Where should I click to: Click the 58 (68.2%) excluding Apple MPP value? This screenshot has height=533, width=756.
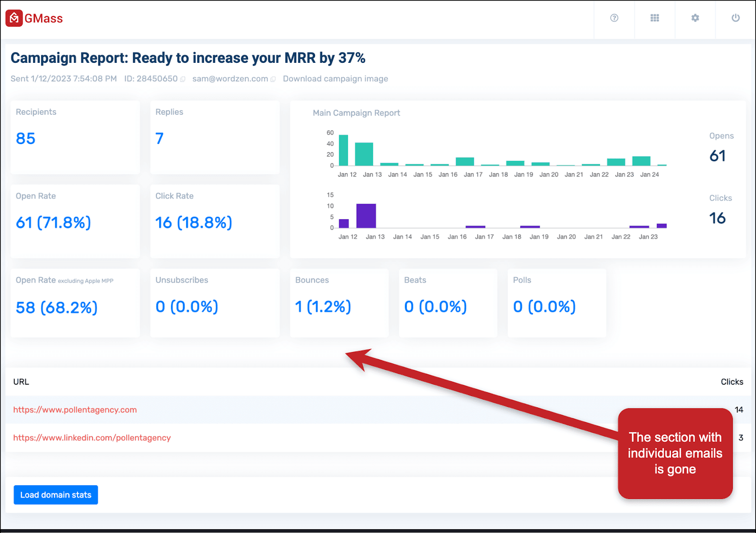pos(57,308)
